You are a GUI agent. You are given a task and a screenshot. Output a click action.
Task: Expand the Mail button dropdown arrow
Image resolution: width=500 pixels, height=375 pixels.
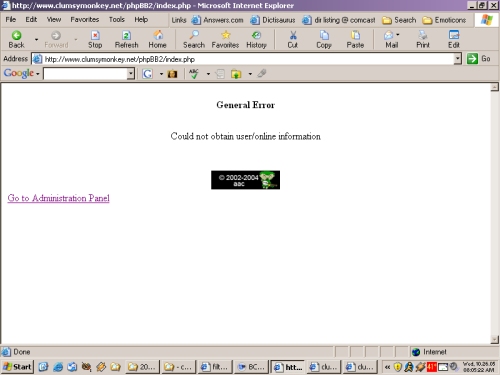398,35
